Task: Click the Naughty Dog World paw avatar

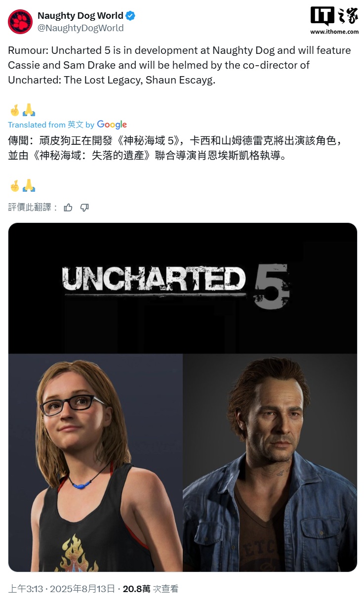Action: click(x=20, y=22)
